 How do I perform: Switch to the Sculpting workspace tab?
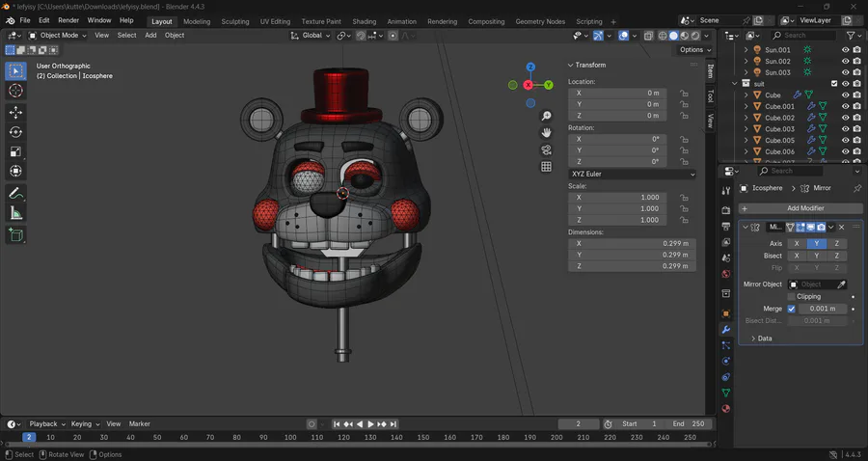[x=235, y=21]
